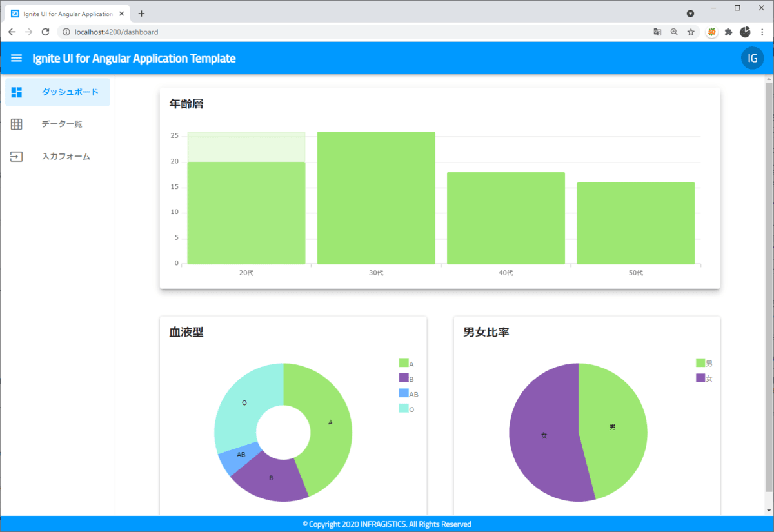Click the app title in the header bar
This screenshot has width=774, height=532.
point(134,59)
